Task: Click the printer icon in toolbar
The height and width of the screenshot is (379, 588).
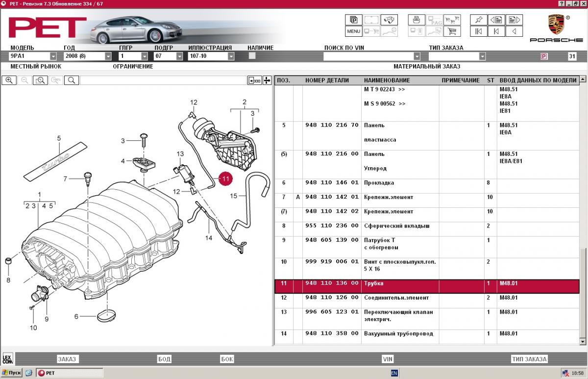Action: point(416,20)
